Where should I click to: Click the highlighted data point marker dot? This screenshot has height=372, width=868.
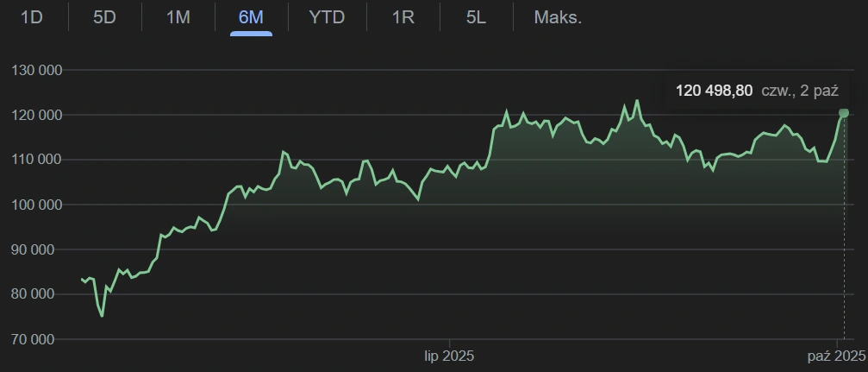pos(844,113)
